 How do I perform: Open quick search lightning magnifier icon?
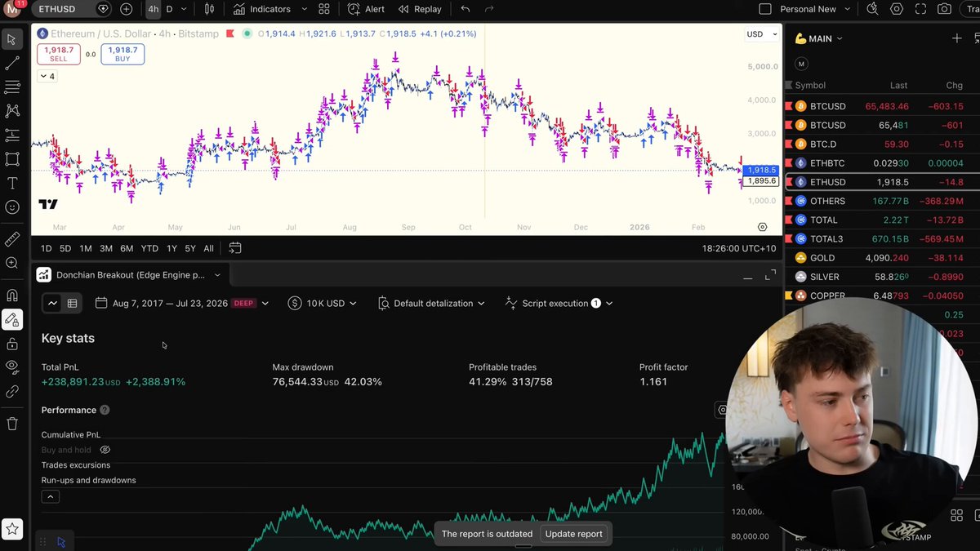coord(872,9)
